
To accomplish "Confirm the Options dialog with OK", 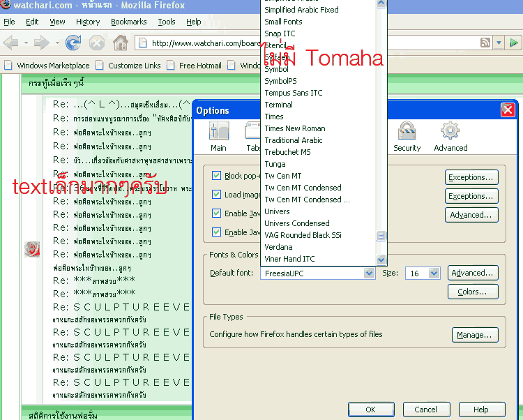I will coord(371,410).
